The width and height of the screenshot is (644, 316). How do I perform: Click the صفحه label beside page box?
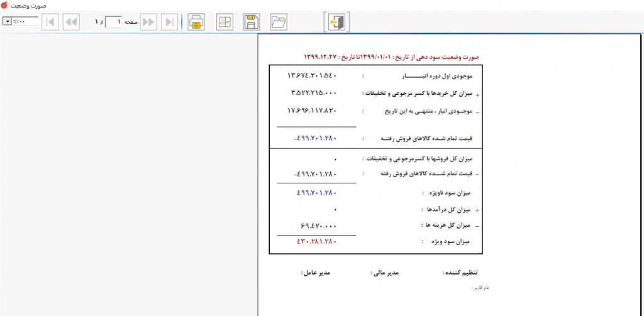tap(131, 22)
